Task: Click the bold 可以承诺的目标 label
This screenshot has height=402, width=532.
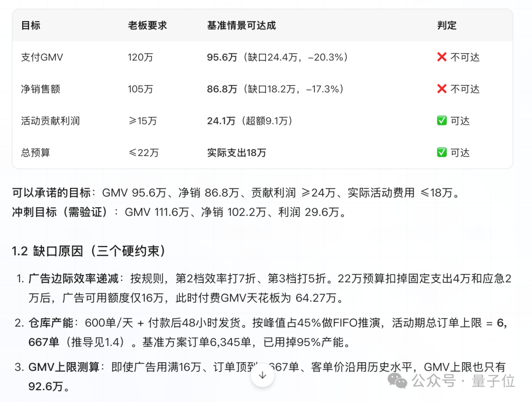Action: click(x=51, y=192)
